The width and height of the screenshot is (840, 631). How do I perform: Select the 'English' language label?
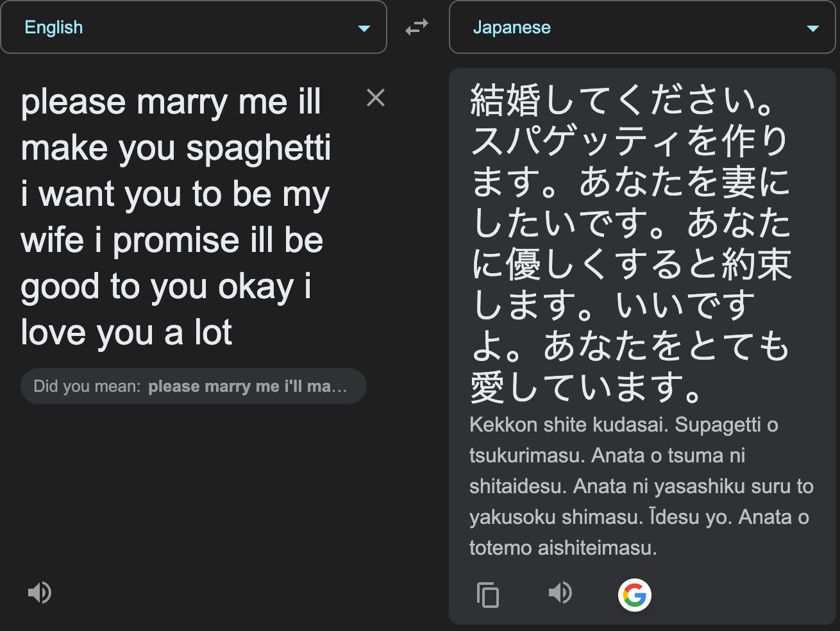coord(54,28)
